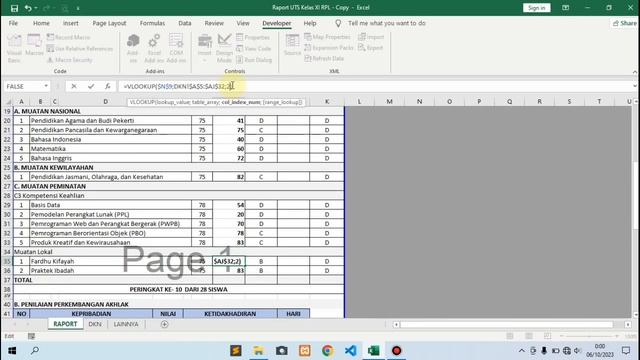The image size is (640, 360).
Task: Switch to the Page Layout tab
Action: pos(109,23)
